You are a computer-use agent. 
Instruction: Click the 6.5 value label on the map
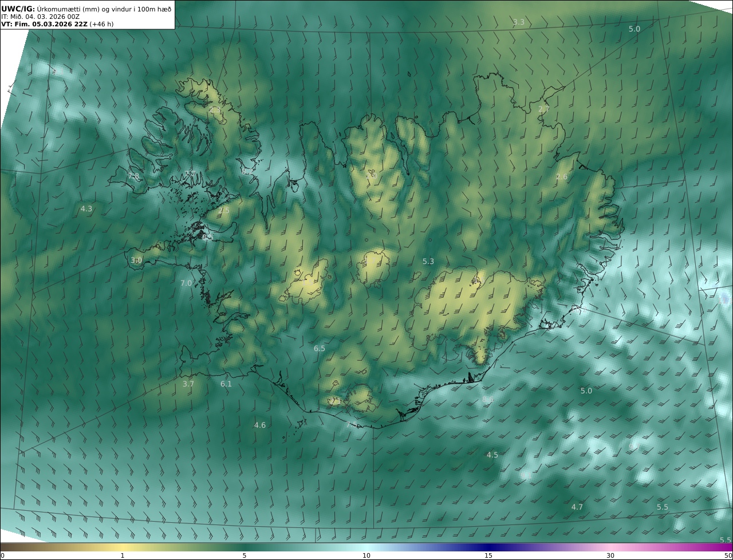pyautogui.click(x=320, y=349)
